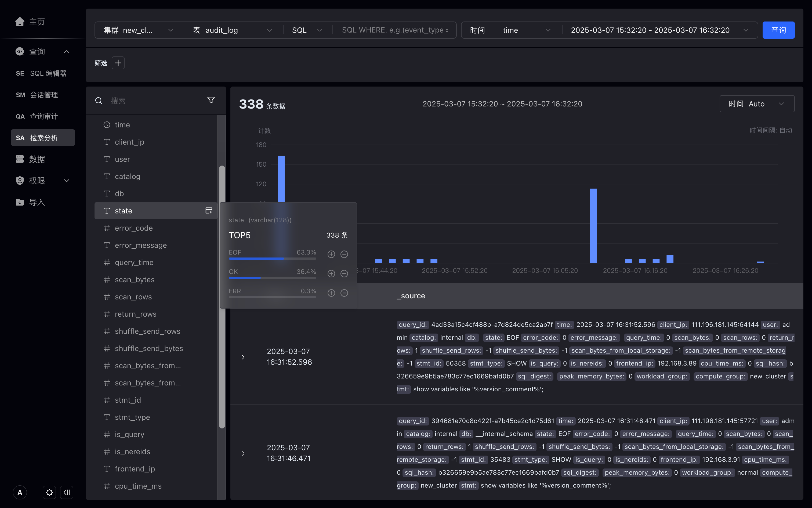Open the 数据 section
Screen dimensions: 812x508
[x=30, y=159]
